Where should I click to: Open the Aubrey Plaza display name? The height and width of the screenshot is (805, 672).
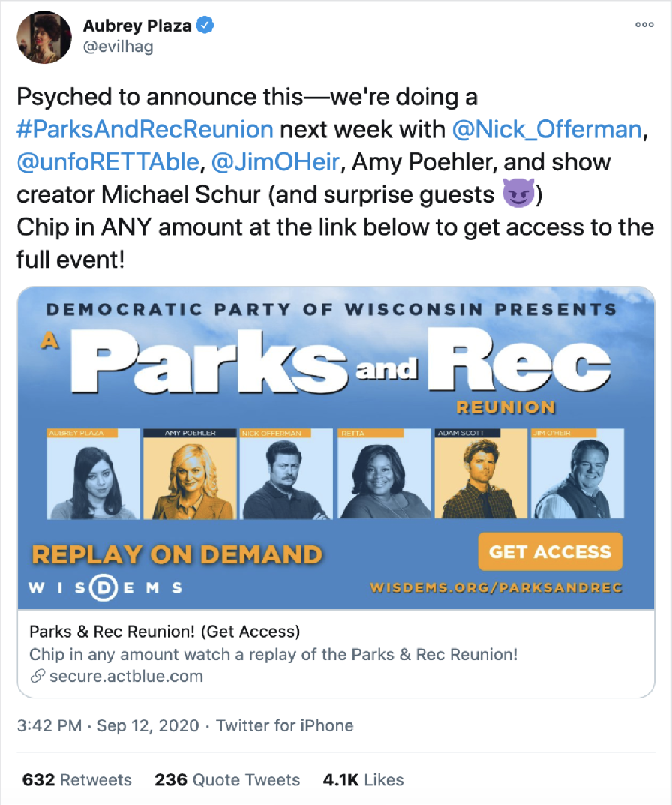pyautogui.click(x=136, y=26)
